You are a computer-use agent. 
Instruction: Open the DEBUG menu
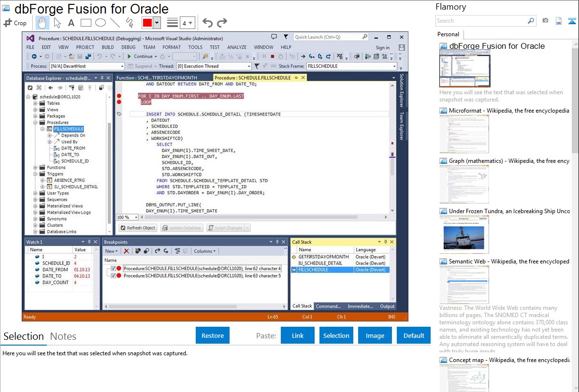128,47
